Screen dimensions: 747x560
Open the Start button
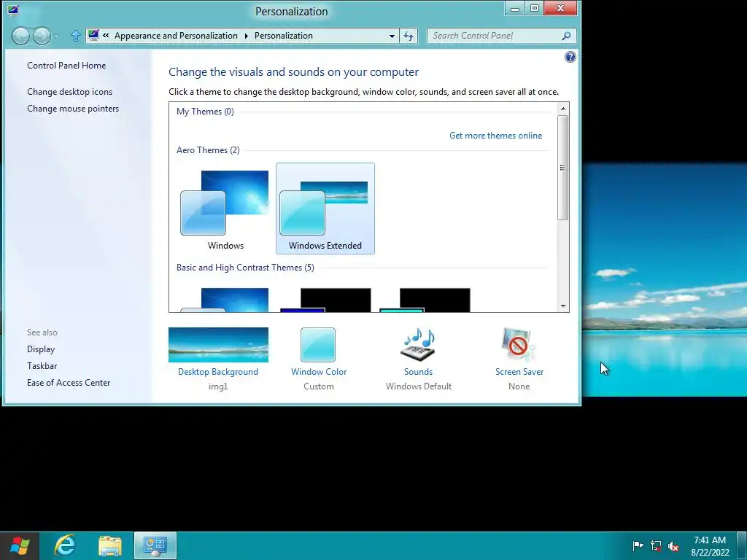point(19,545)
